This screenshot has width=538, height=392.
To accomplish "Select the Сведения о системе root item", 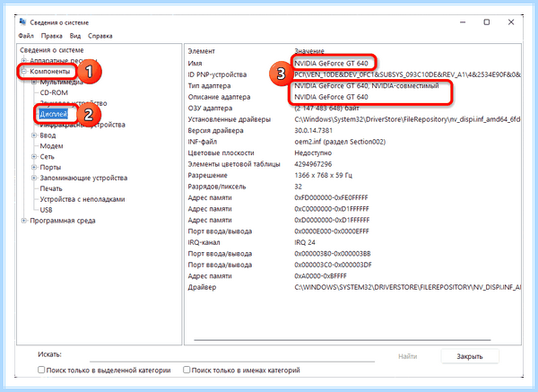I will pyautogui.click(x=52, y=50).
